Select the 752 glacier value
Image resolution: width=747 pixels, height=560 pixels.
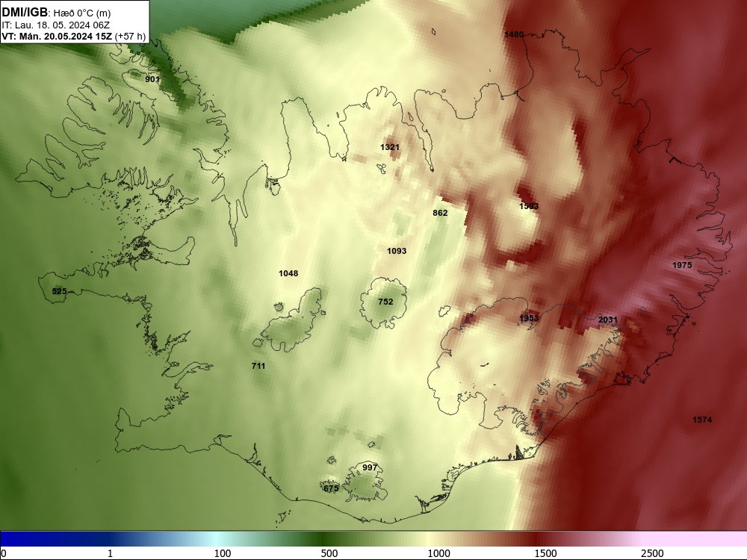point(385,302)
